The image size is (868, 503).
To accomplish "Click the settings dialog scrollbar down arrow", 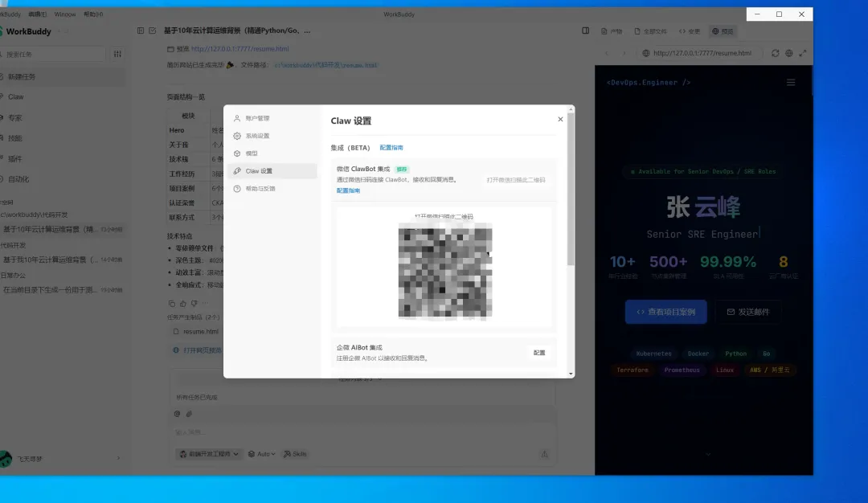I will coord(571,374).
